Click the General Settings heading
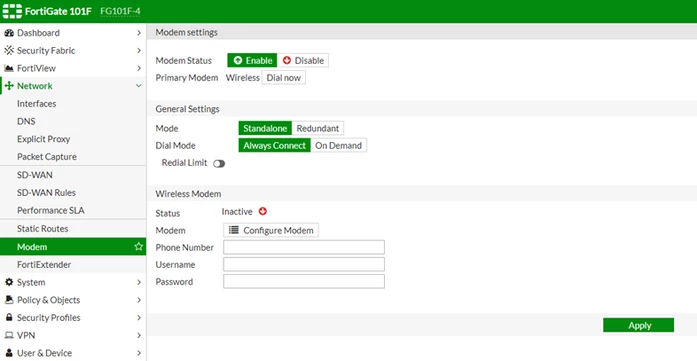 187,109
